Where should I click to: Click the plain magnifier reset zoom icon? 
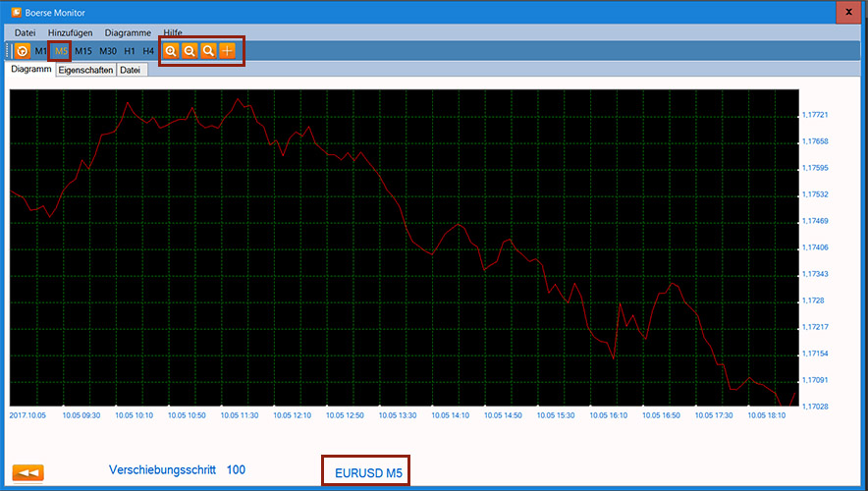click(x=208, y=50)
